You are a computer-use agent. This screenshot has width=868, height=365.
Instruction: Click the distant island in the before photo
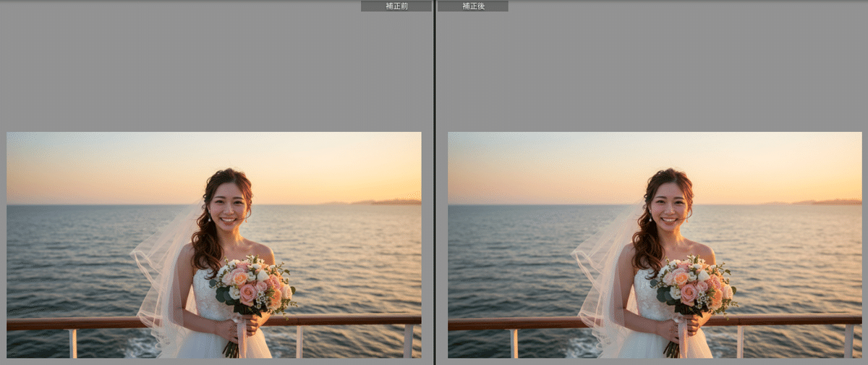click(394, 201)
